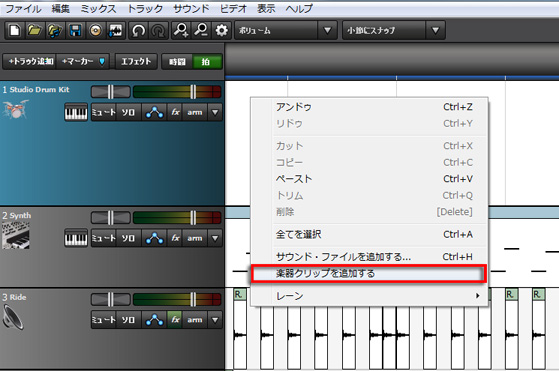Save project with the floppy disk icon
Screen dimensions: 559x371
(x=75, y=30)
